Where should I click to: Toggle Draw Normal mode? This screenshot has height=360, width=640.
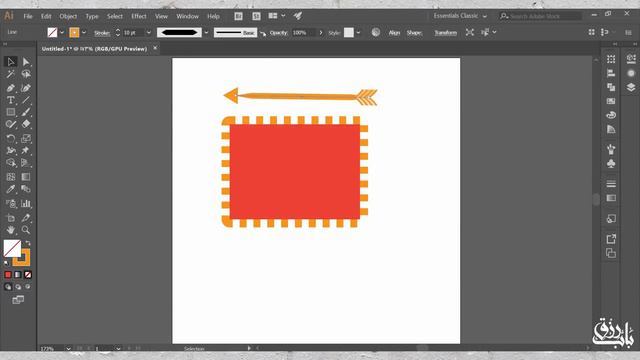point(8,287)
